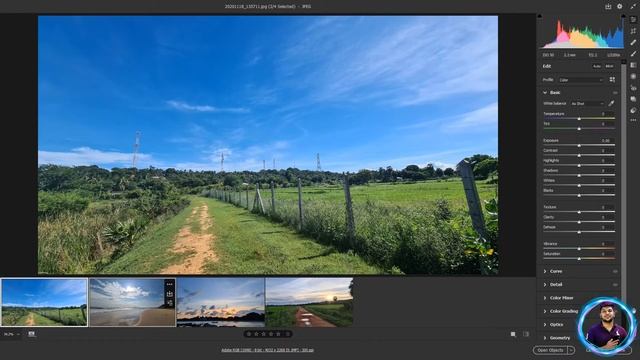This screenshot has height=360, width=640.
Task: Toggle Basic panel visibility eye
Action: pos(615,93)
